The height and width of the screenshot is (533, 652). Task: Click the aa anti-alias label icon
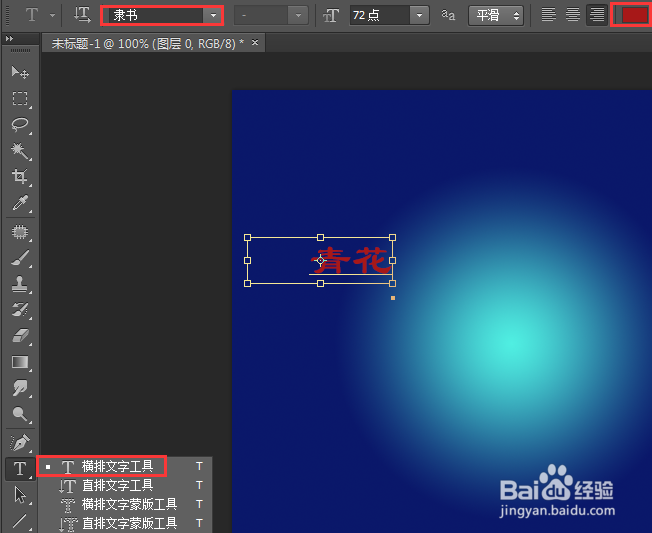click(x=448, y=15)
